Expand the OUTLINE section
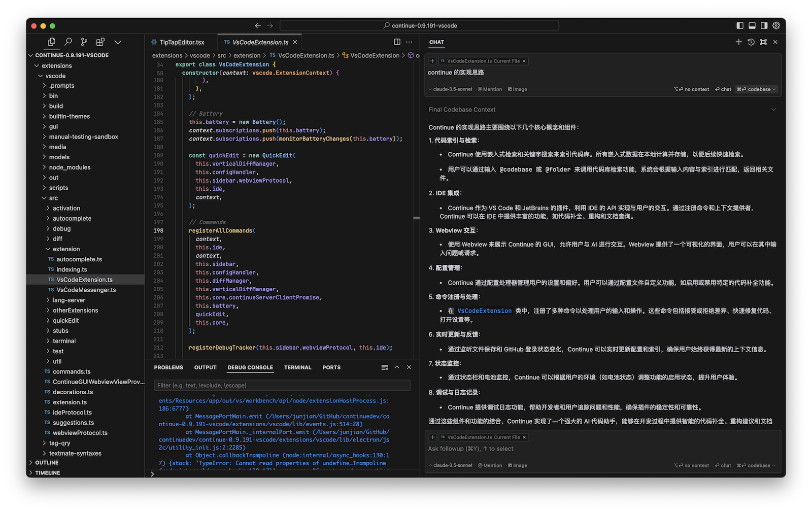 point(47,463)
